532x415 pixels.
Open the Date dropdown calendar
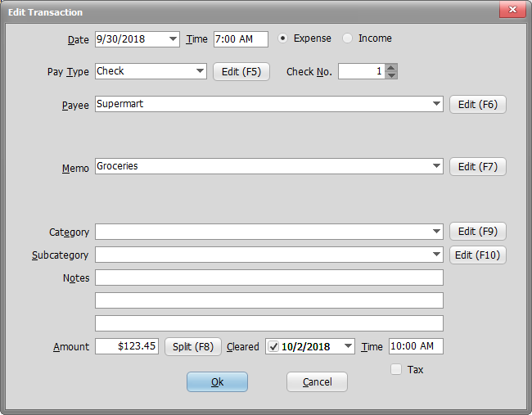(173, 39)
